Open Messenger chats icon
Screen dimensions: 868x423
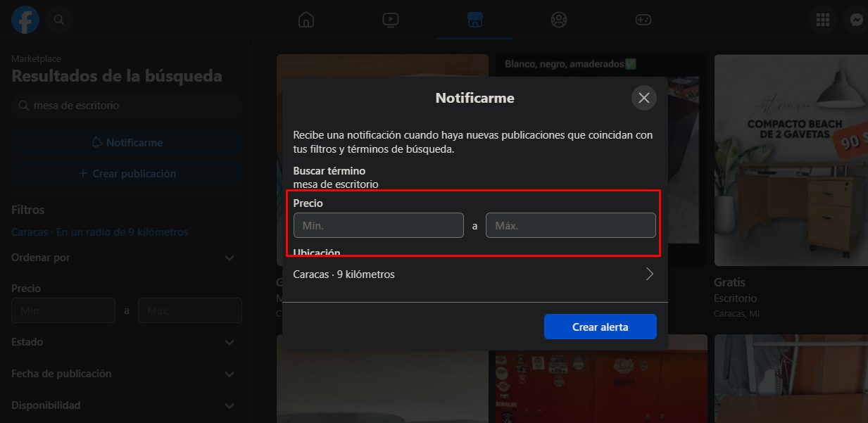[856, 20]
